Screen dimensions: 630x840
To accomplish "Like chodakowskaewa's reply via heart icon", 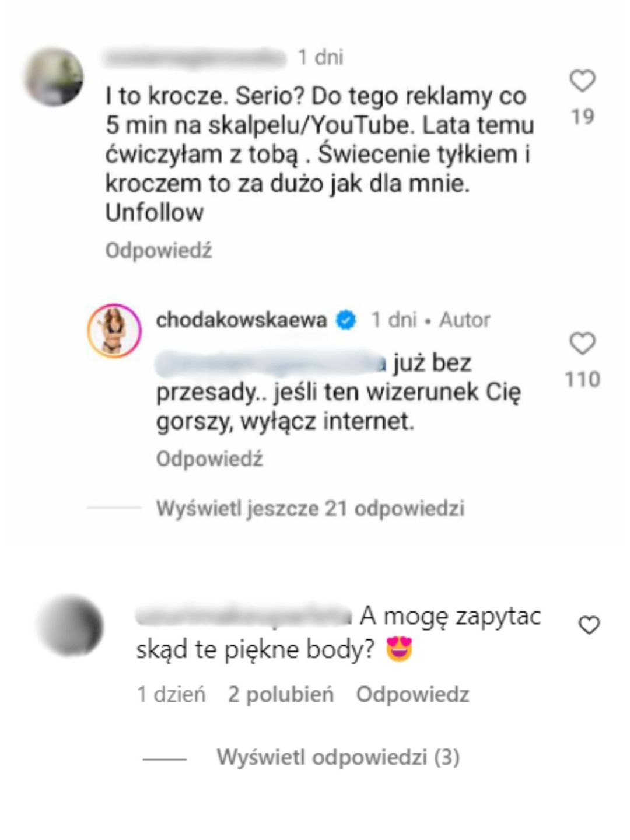I will pyautogui.click(x=582, y=344).
